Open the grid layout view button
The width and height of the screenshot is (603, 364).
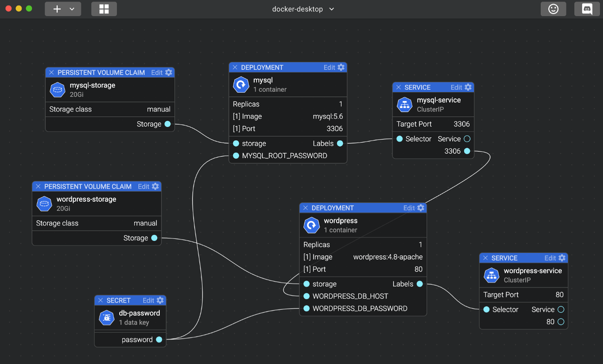[x=104, y=9]
